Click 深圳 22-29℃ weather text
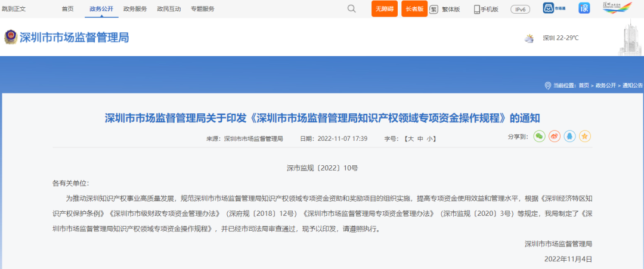644x269 pixels. pos(561,38)
